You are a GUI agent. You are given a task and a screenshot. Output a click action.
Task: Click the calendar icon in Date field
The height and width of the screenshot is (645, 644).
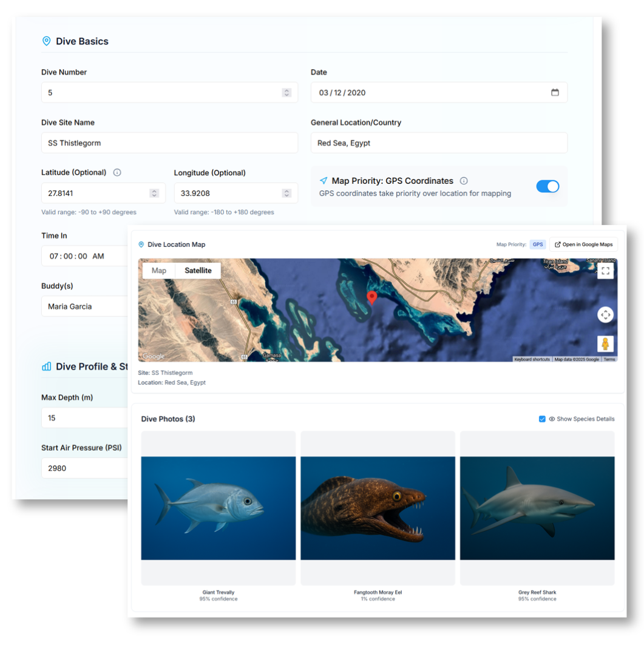click(554, 92)
